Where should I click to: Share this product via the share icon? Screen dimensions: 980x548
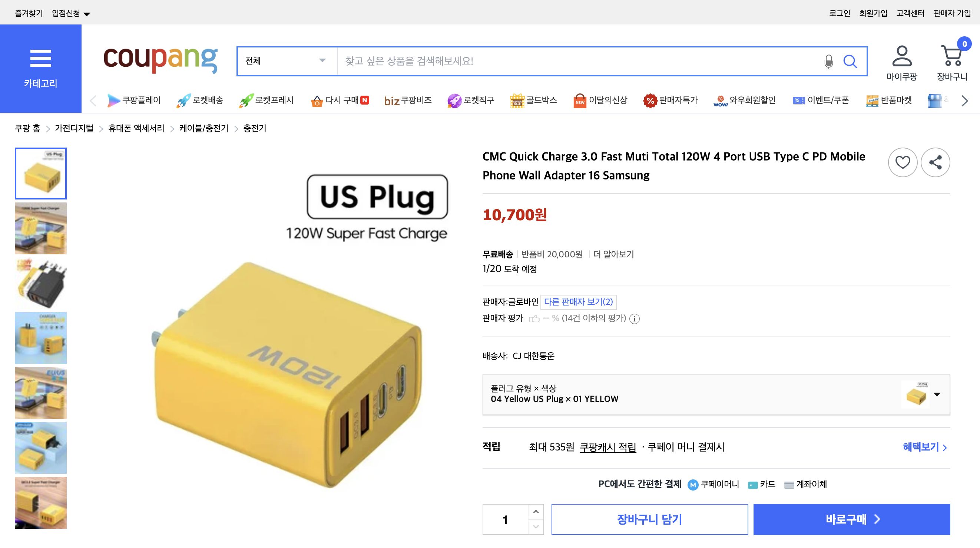[x=935, y=162]
